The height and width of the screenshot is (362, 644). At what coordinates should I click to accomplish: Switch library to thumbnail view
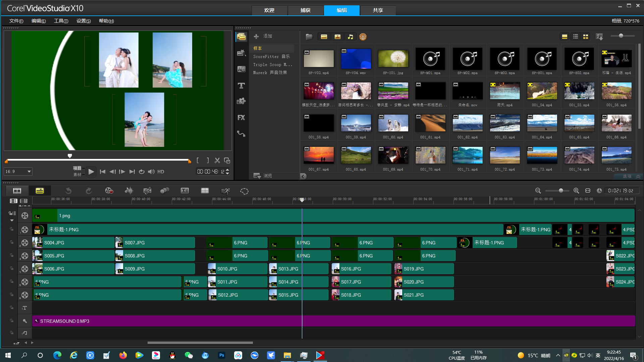tap(586, 37)
